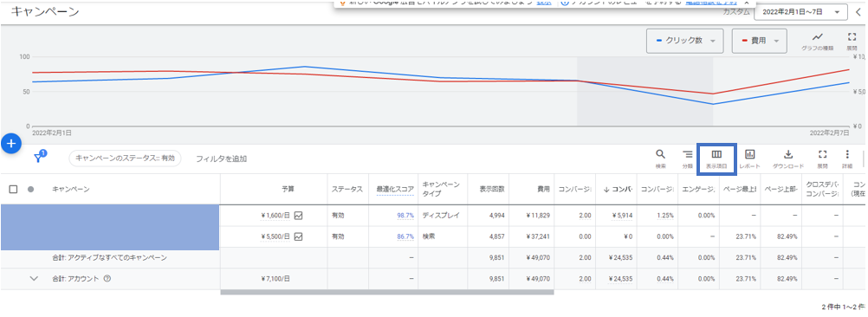The image size is (868, 317).
Task: Sort by 費用 column header
Action: pos(543,189)
